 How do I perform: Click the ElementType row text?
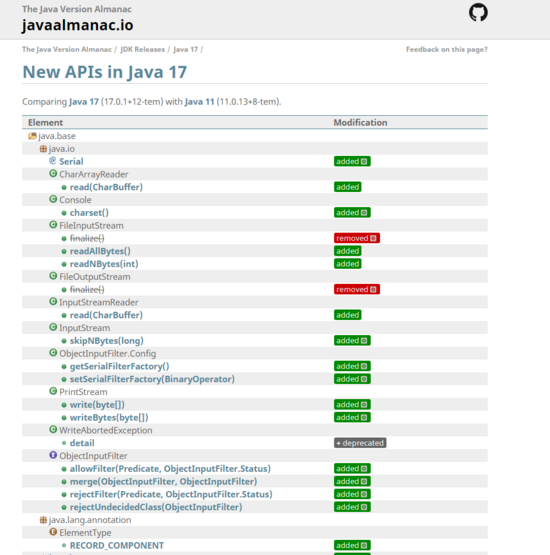tap(85, 533)
